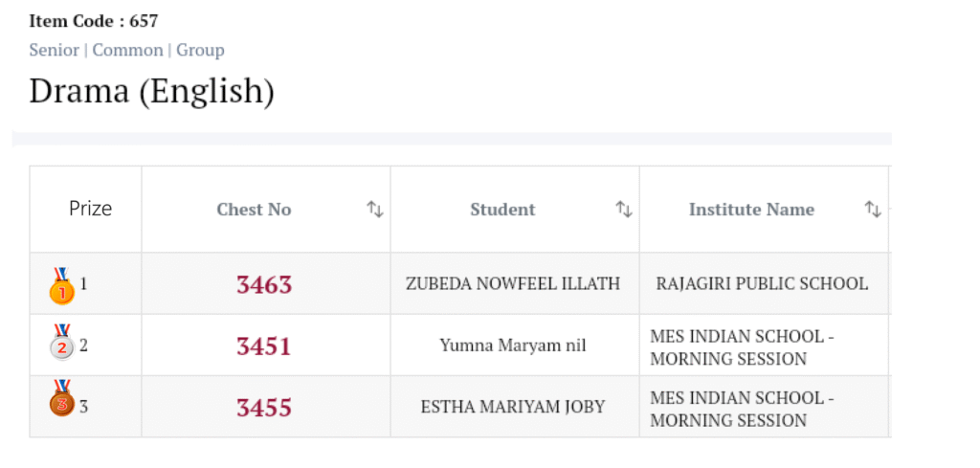The image size is (980, 468).
Task: Open the Group category link
Action: tap(200, 50)
